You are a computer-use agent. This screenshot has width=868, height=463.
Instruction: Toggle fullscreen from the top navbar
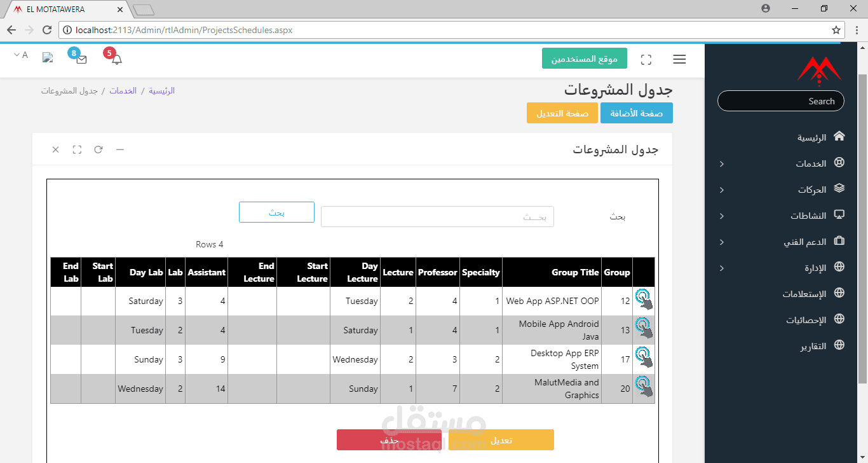click(x=646, y=59)
